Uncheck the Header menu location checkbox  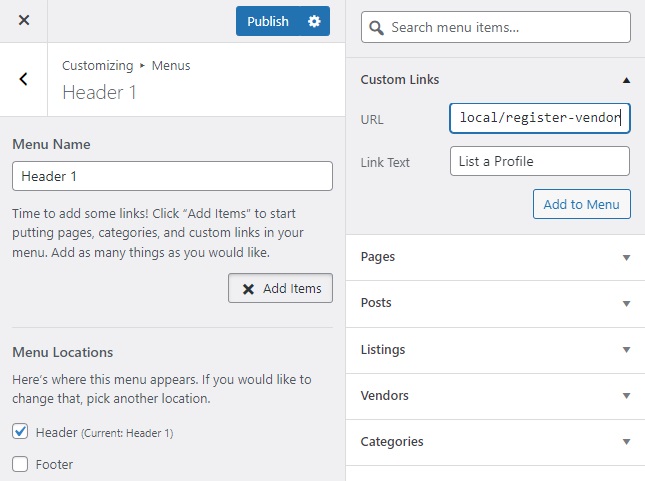pyautogui.click(x=20, y=432)
